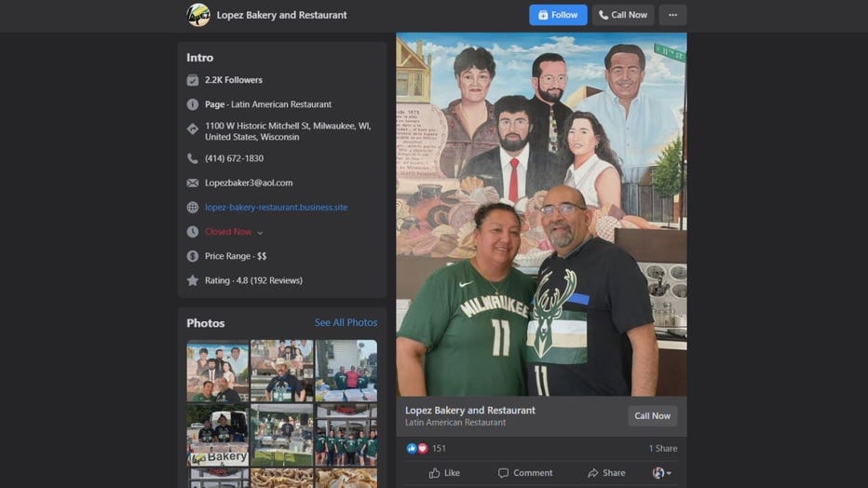Click the 151 reactions count
This screenshot has height=488, width=868.
(x=439, y=448)
